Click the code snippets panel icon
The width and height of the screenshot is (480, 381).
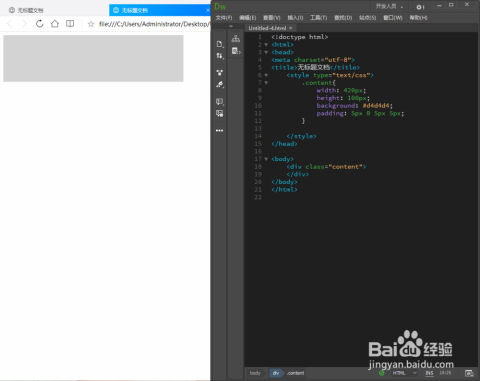[236, 51]
